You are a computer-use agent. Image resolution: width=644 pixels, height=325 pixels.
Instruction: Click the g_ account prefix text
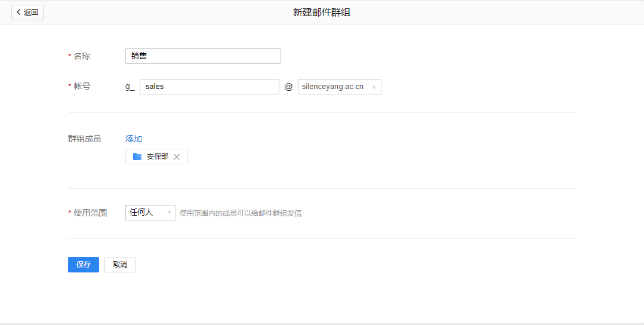[130, 87]
